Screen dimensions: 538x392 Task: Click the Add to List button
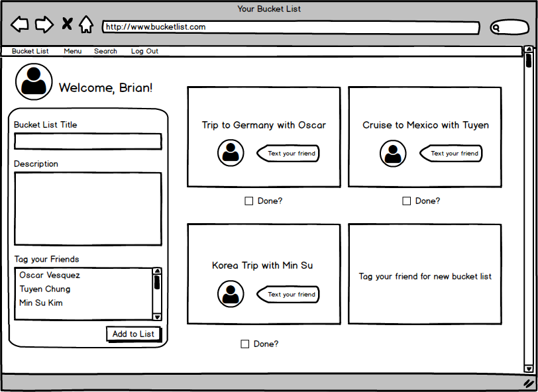(x=133, y=334)
